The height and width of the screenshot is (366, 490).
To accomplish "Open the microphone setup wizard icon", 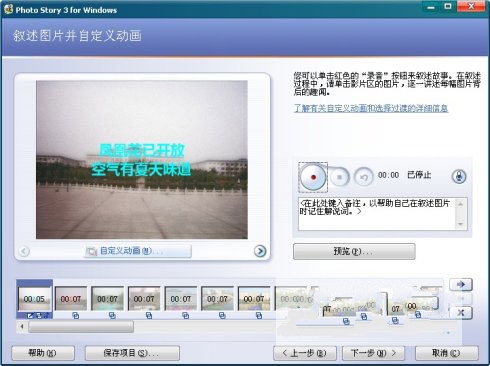I will (459, 176).
